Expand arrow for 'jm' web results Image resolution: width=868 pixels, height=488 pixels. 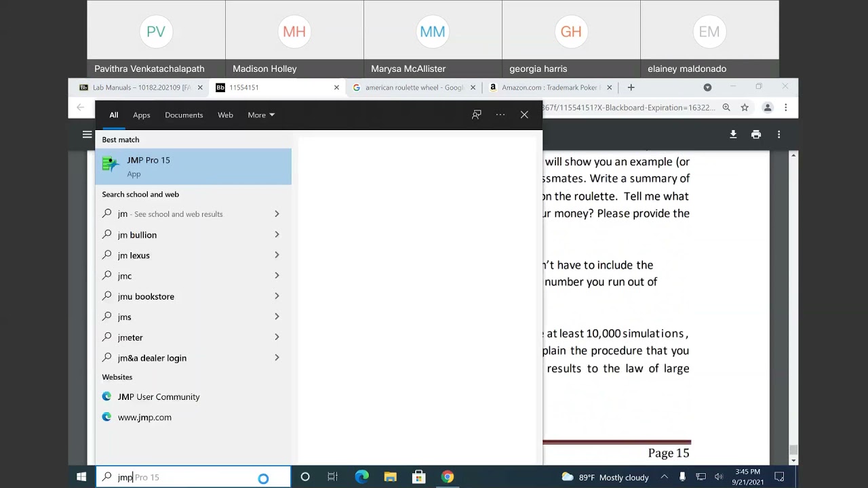[x=277, y=214]
